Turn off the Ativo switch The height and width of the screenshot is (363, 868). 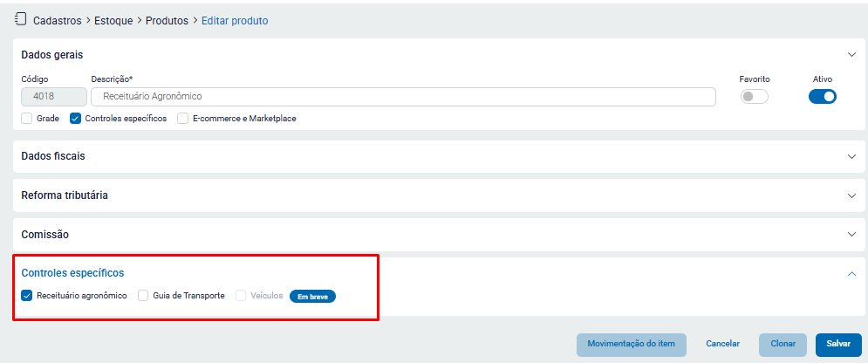click(x=823, y=97)
